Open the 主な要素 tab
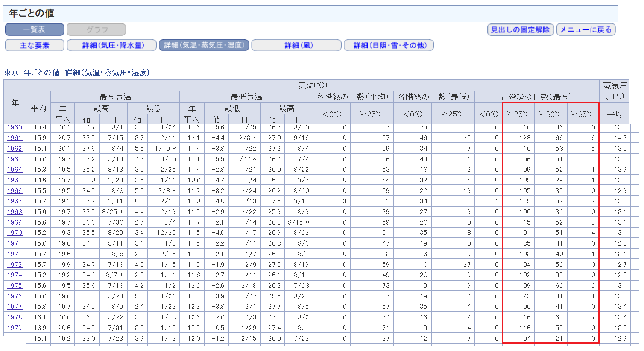The image size is (644, 351). (35, 45)
